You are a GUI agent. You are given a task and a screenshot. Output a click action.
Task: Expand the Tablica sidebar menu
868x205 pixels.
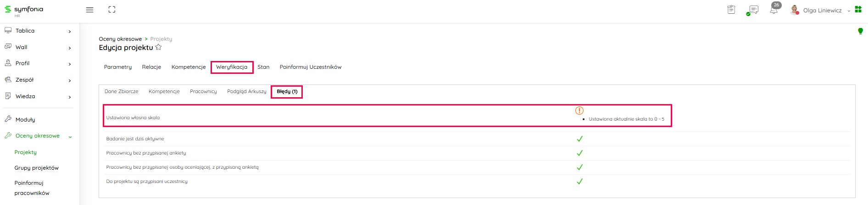[x=38, y=31]
